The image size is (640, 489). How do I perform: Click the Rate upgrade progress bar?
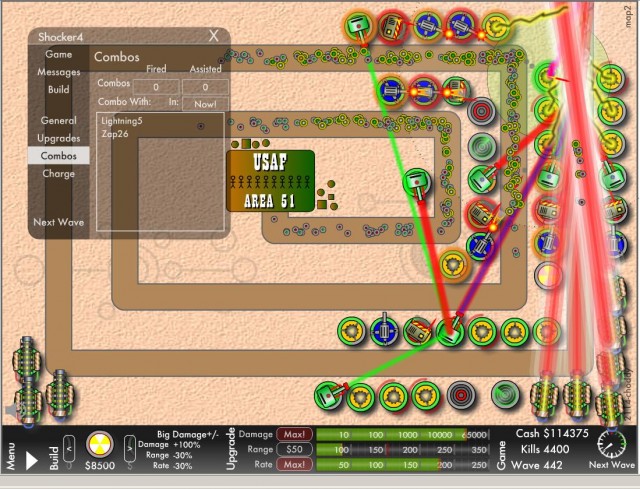[x=402, y=465]
